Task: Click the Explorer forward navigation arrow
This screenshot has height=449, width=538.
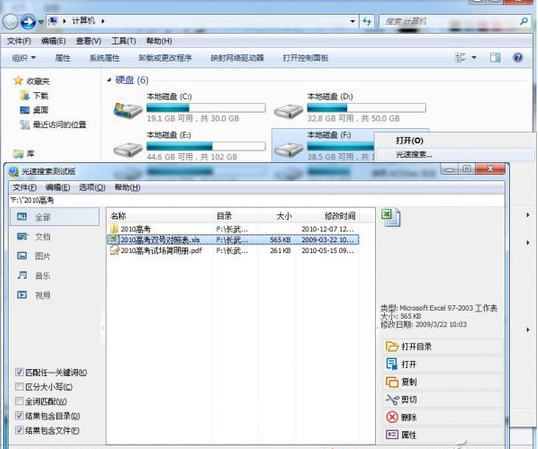Action: (x=28, y=22)
